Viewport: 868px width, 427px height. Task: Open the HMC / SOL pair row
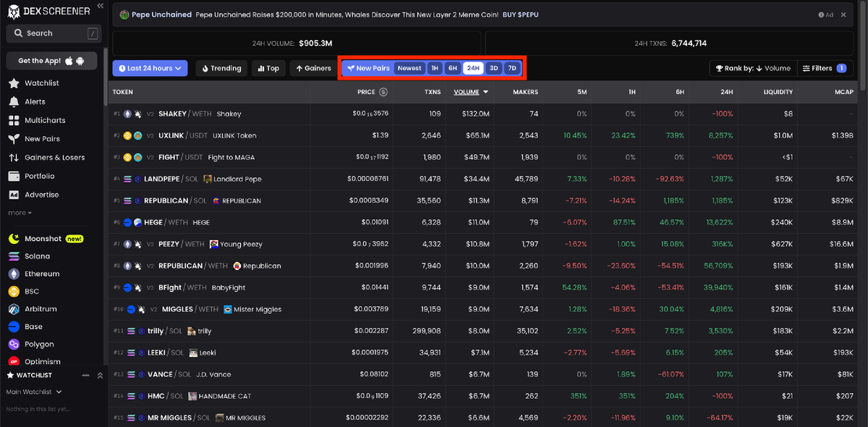pos(483,396)
